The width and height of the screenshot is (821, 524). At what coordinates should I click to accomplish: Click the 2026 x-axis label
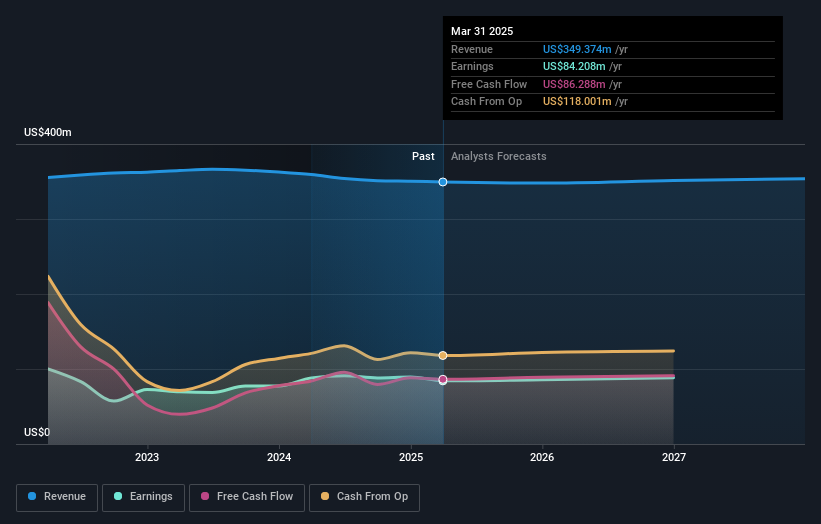tap(542, 457)
